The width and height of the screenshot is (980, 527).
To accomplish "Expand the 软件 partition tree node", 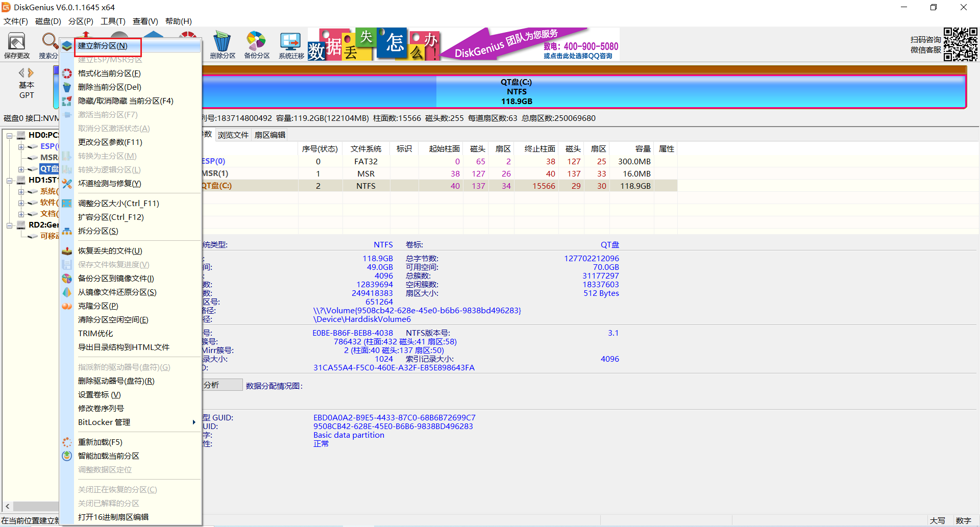I will [21, 203].
